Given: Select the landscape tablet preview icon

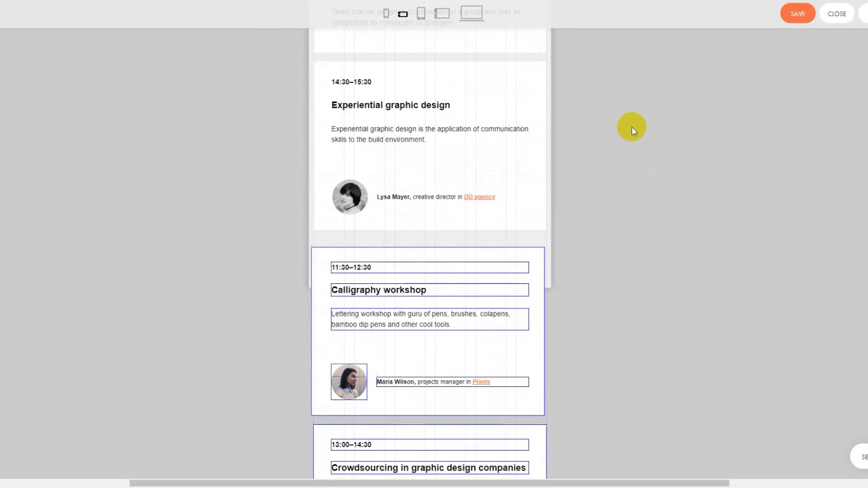Looking at the screenshot, I should click(442, 14).
